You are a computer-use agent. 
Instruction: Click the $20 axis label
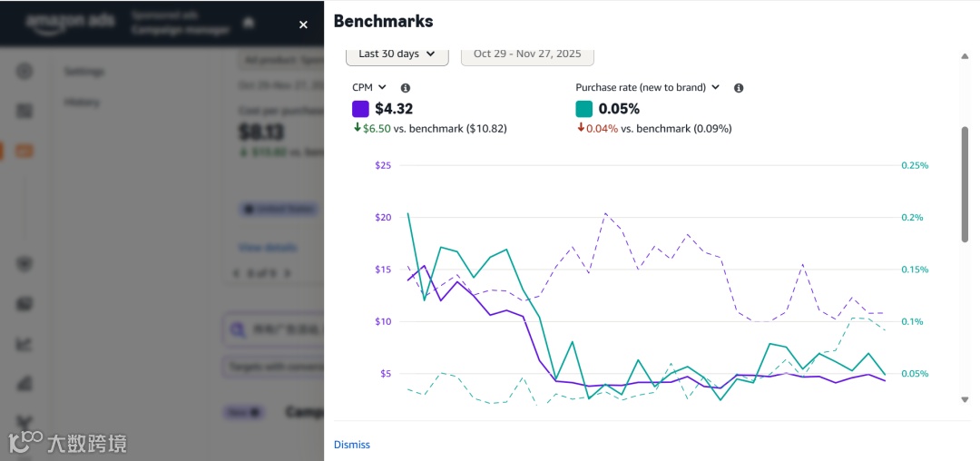point(383,218)
